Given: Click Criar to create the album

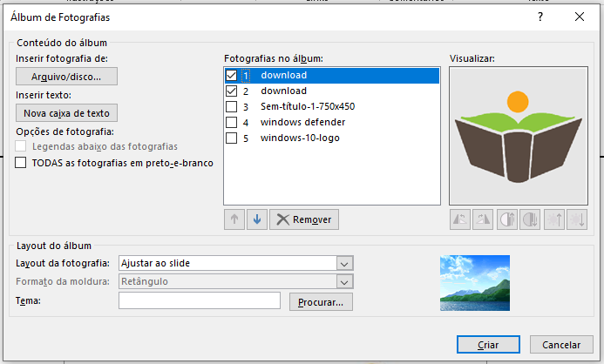Looking at the screenshot, I should coord(488,344).
